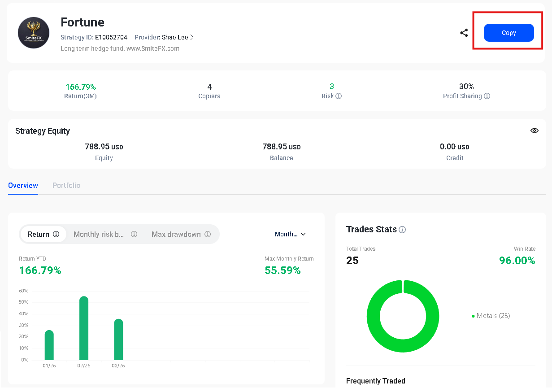The height and width of the screenshot is (392, 552).
Task: Select the Overview tab
Action: [23, 185]
